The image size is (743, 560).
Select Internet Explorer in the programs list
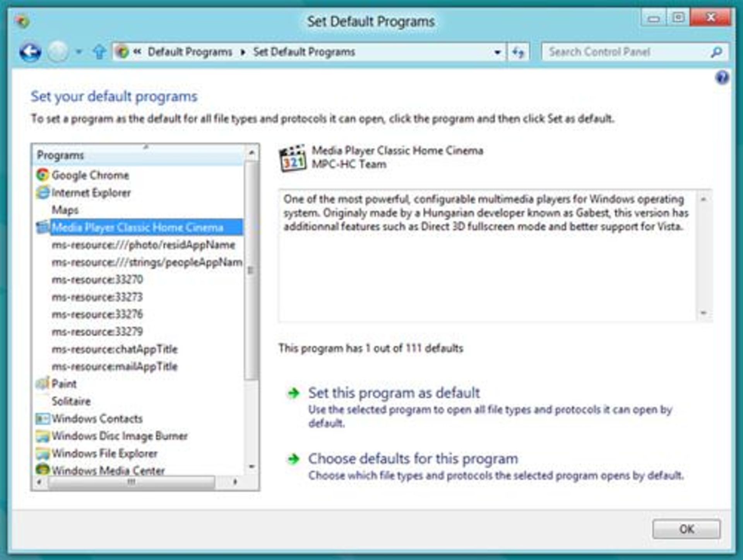click(x=91, y=193)
